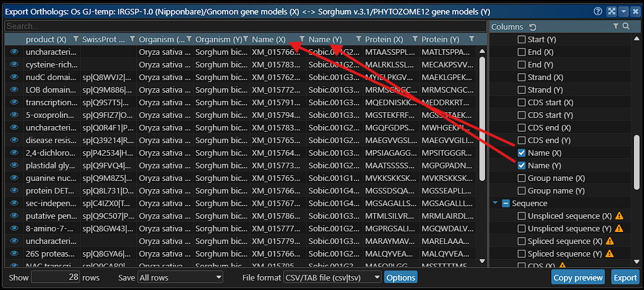Image resolution: width=644 pixels, height=290 pixels.
Task: Open the Save rows dropdown
Action: pyautogui.click(x=180, y=277)
